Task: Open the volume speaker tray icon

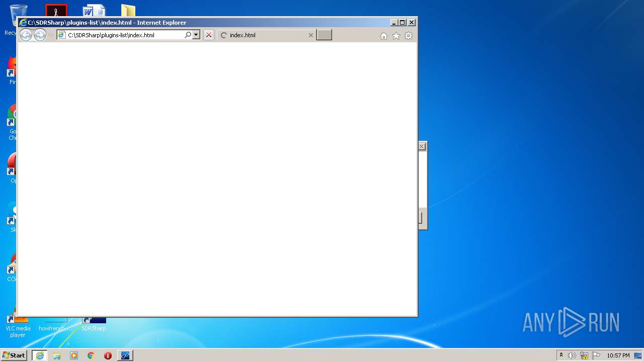Action: click(x=572, y=355)
